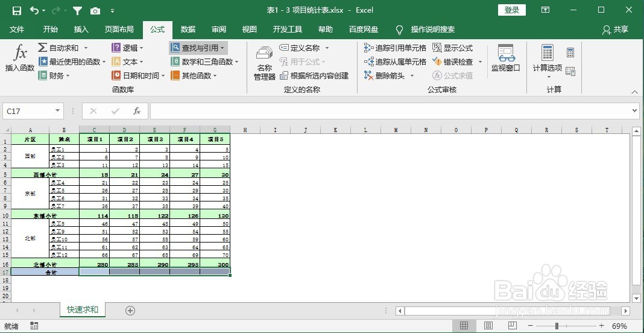Image resolution: width=644 pixels, height=333 pixels.
Task: Click Ribbon Display Options icon
Action: (546, 10)
